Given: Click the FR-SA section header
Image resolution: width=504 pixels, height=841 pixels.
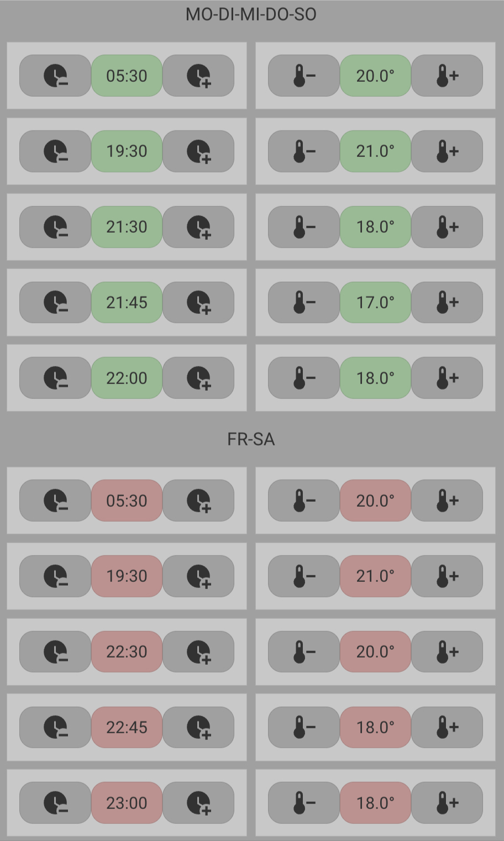Looking at the screenshot, I should [x=251, y=439].
